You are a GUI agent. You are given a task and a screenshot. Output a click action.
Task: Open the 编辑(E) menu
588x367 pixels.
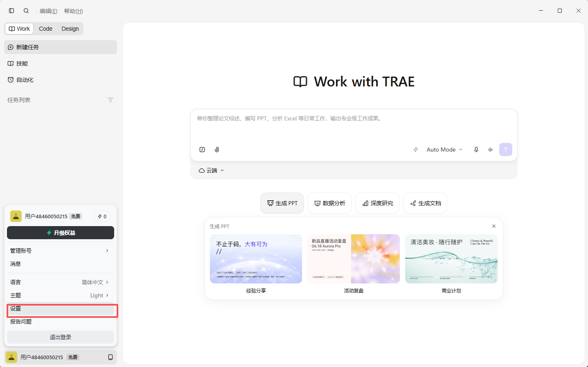[x=48, y=11]
